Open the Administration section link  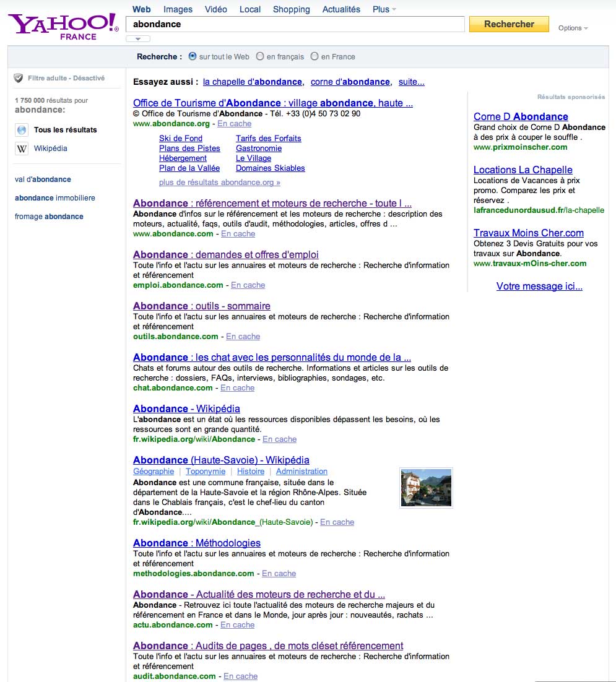[301, 472]
